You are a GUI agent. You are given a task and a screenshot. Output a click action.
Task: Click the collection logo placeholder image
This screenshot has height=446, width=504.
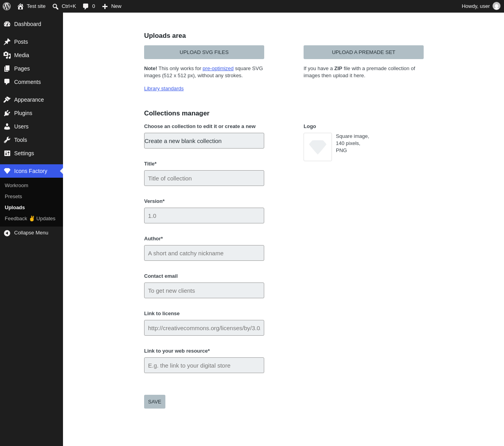coord(318,147)
